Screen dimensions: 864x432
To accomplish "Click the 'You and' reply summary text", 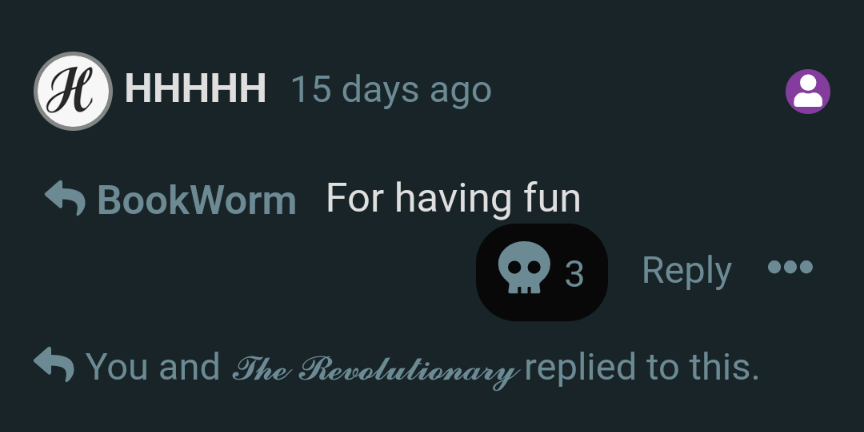I will click(153, 366).
